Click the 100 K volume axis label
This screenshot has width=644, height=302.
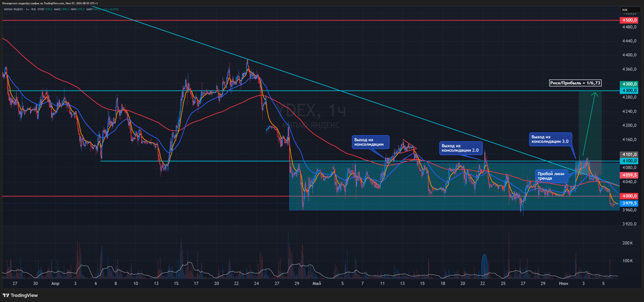point(627,261)
